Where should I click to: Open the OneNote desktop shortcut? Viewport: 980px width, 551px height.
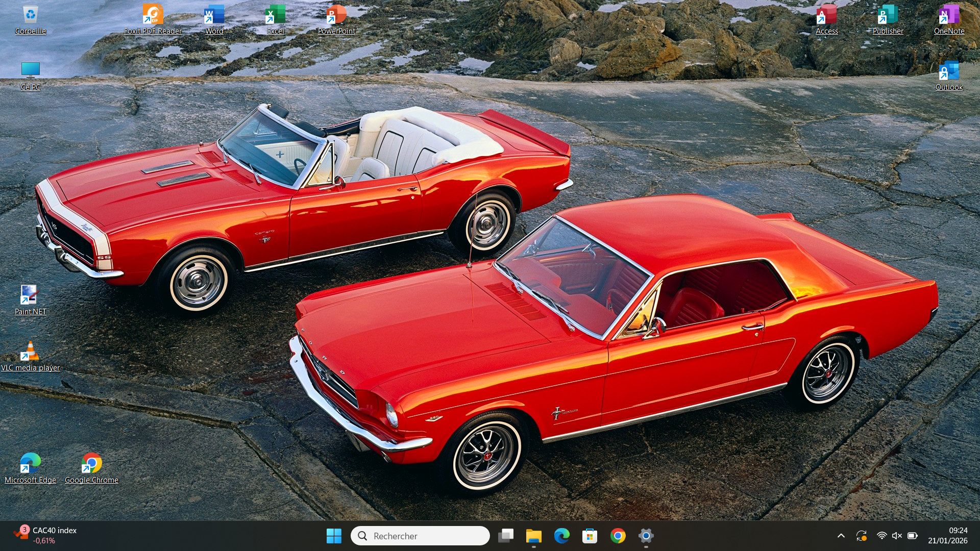[x=949, y=20]
